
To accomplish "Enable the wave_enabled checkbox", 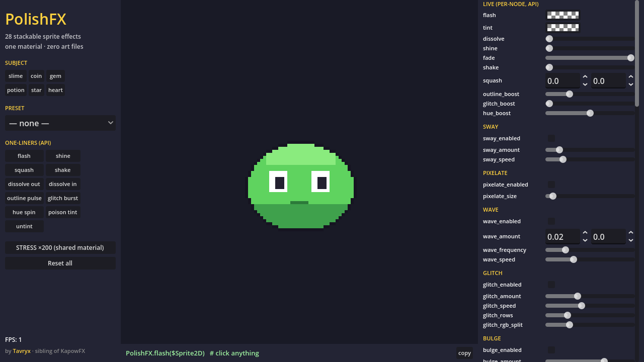I will [551, 221].
